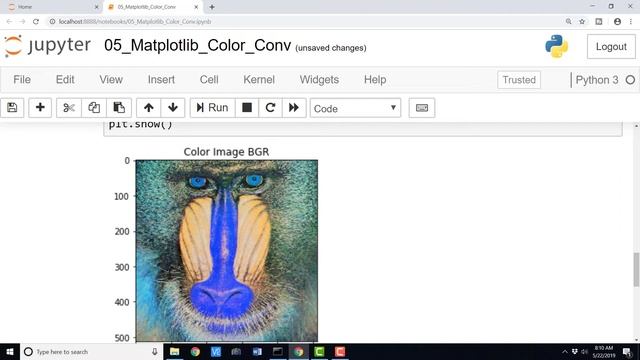Restart the kernel circular arrow icon
The image size is (640, 360).
[x=270, y=108]
